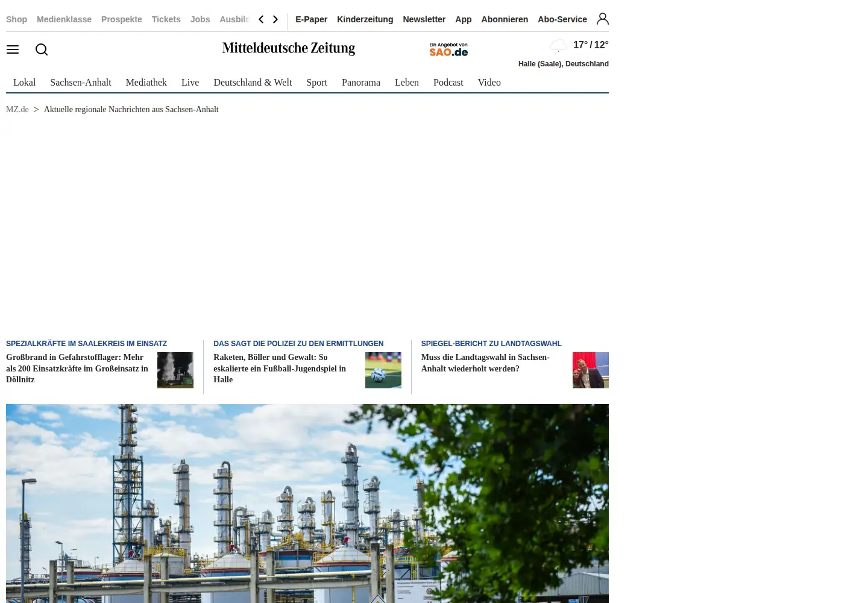This screenshot has height=603, width=868.
Task: Open the SAO.de logo link
Action: point(448,49)
